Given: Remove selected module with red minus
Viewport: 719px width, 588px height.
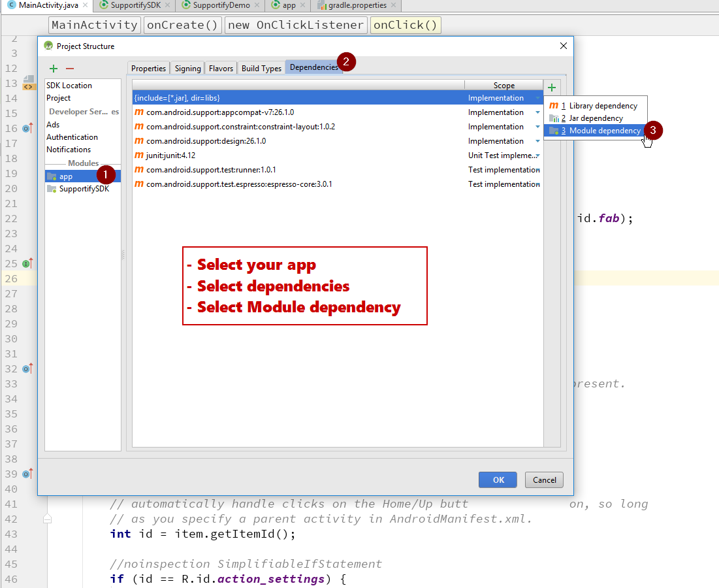Looking at the screenshot, I should (70, 69).
